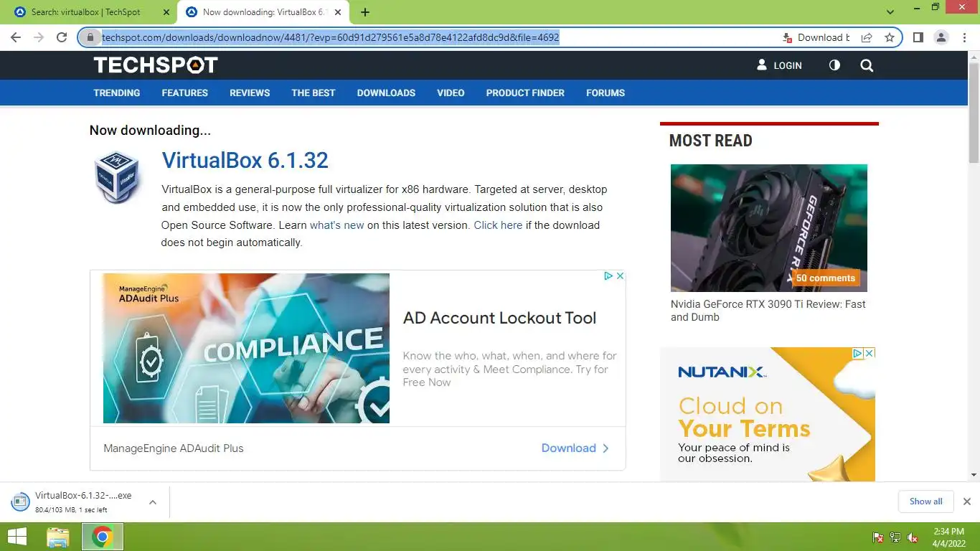Click the TechSpot search magnifier icon
Screen dimensions: 980x551
coord(867,65)
